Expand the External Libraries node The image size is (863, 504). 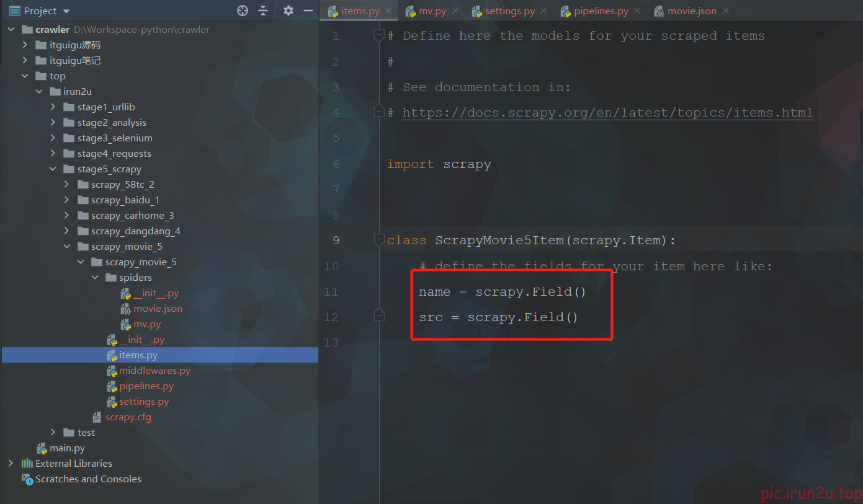pos(11,463)
